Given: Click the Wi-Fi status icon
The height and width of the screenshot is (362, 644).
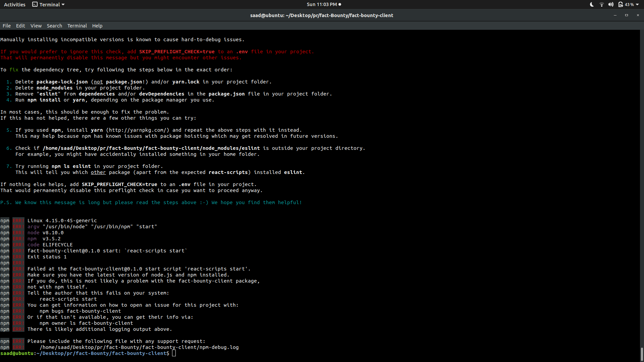Looking at the screenshot, I should tap(601, 4).
